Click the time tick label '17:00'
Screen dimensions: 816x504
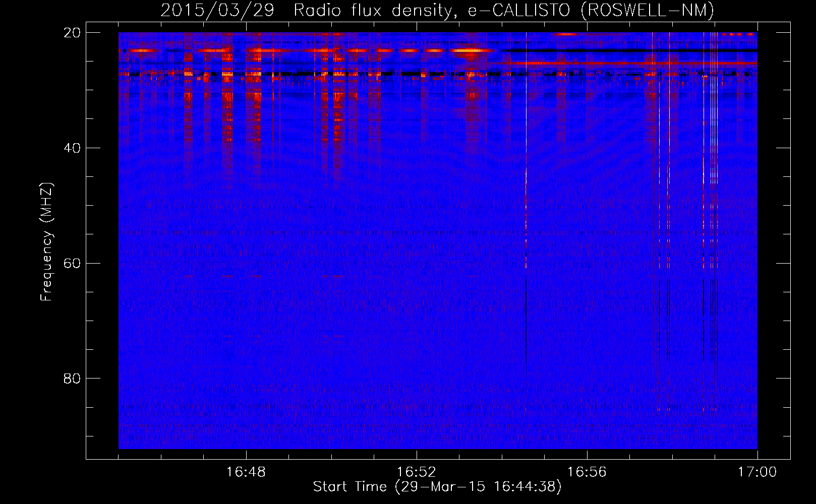pyautogui.click(x=757, y=472)
